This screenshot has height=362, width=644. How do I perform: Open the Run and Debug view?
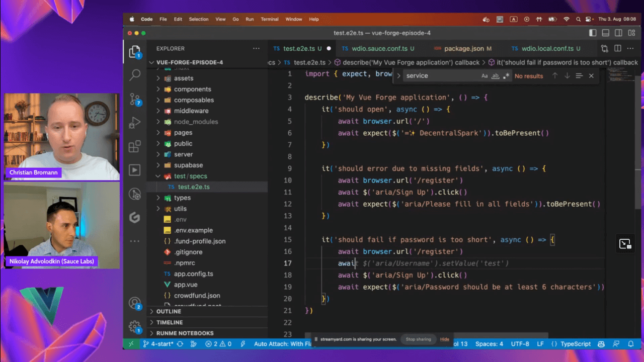[135, 123]
